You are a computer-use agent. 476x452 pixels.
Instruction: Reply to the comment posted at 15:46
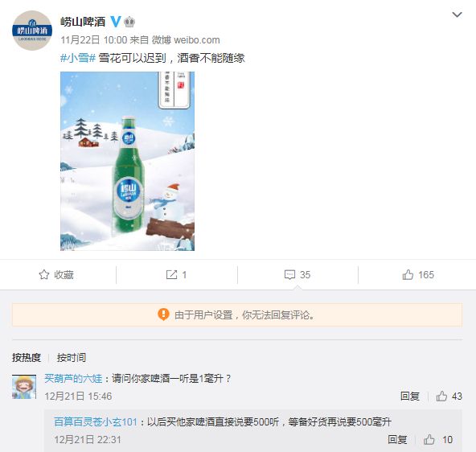pos(410,397)
